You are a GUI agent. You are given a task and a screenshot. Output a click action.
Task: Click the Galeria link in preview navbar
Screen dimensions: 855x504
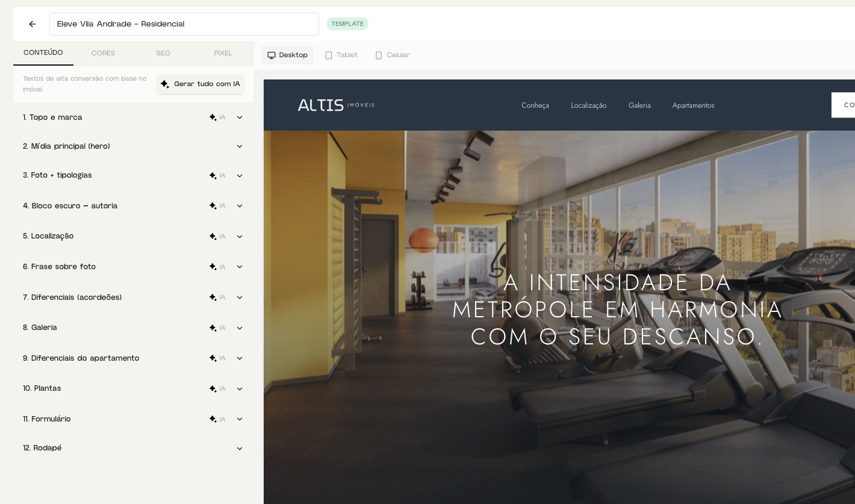pyautogui.click(x=639, y=105)
